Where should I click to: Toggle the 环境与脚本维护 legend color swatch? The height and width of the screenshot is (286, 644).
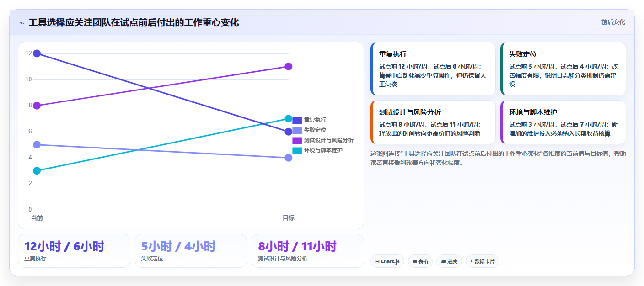297,150
